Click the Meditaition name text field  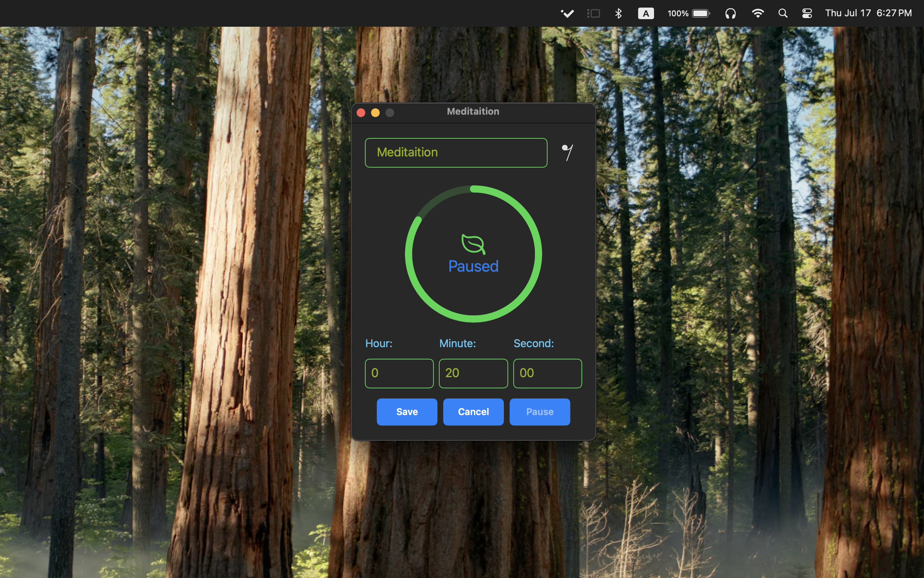[456, 152]
